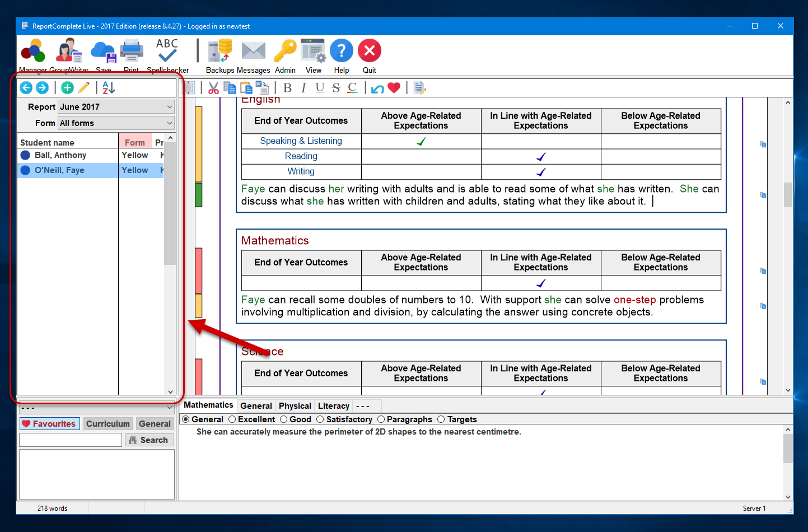Sort students with the A-Z icon

[x=109, y=87]
